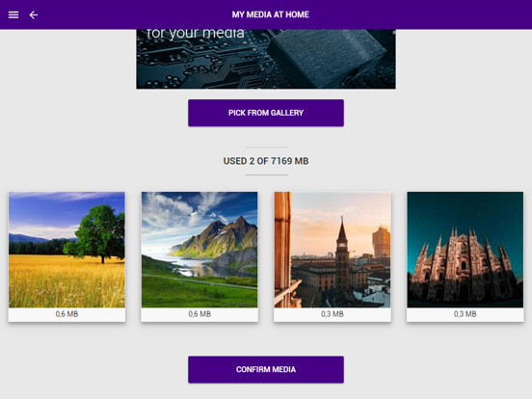
Task: Click the padlock in the banner image
Action: coord(328,56)
